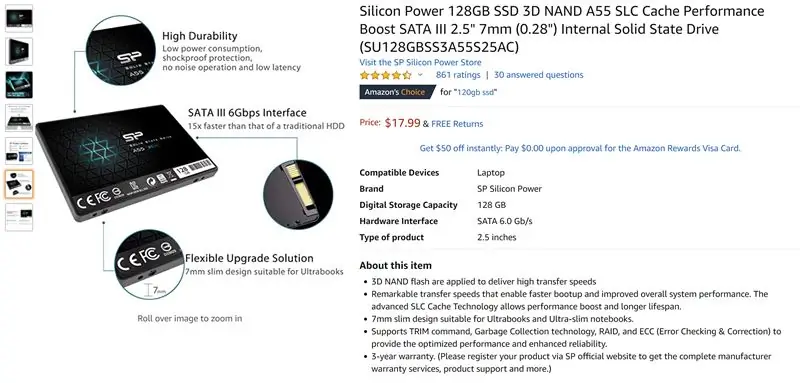
Task: Visit the SP Silicon Power Store
Action: point(420,62)
